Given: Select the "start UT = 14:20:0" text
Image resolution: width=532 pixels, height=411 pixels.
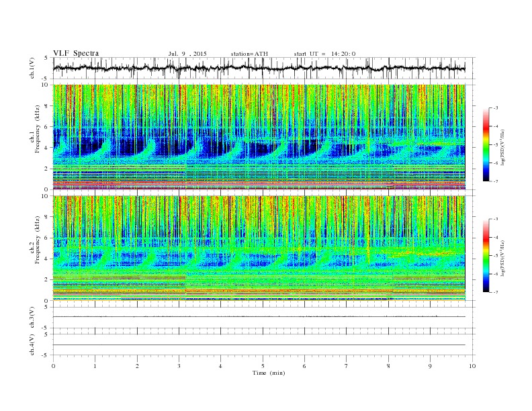Looking at the screenshot, I should pyautogui.click(x=324, y=54).
